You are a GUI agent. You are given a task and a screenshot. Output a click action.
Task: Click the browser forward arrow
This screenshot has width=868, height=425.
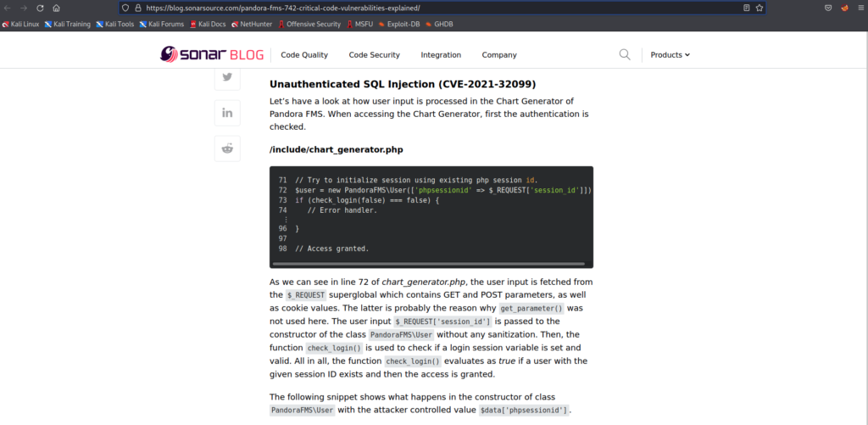(x=23, y=8)
